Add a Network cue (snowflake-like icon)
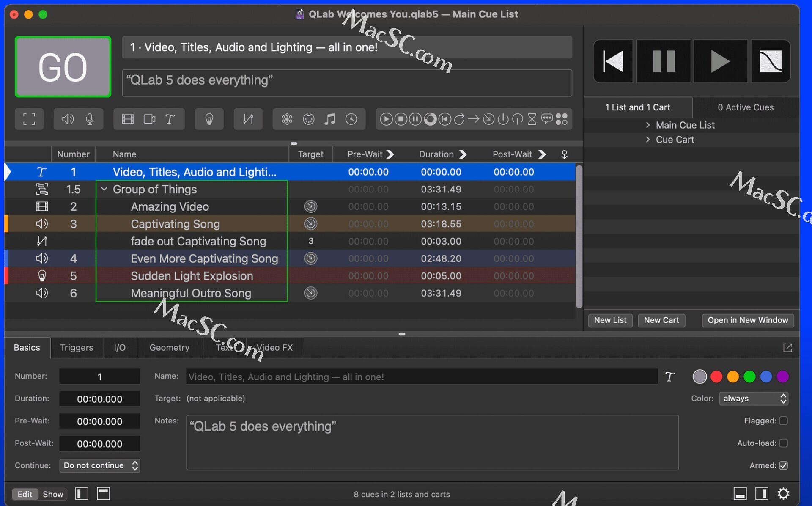812x506 pixels. click(x=287, y=119)
